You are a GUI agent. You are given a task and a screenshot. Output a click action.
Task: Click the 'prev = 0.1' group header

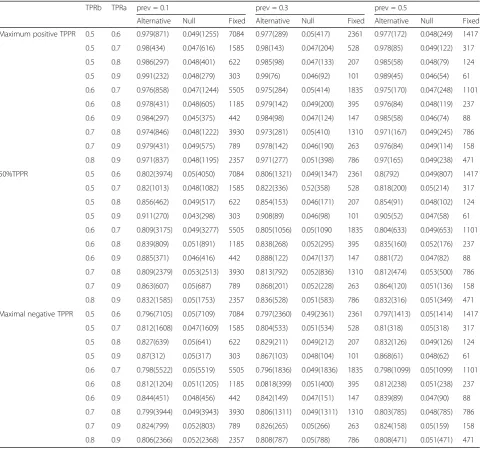153,8
